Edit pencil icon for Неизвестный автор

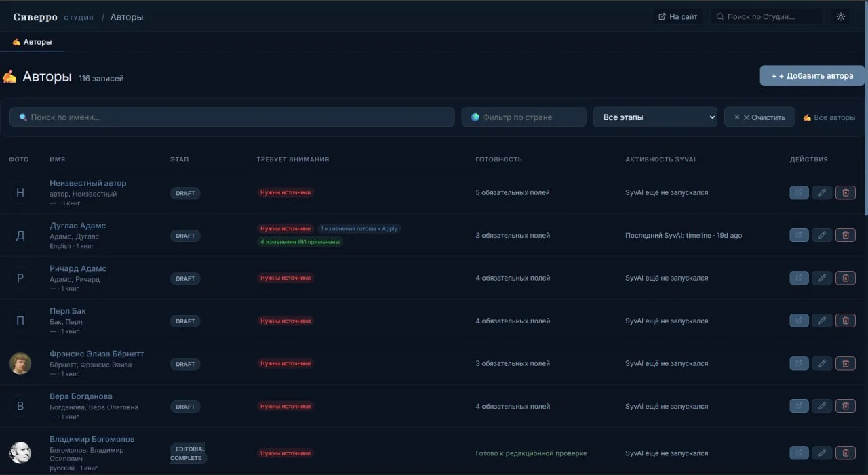tap(822, 193)
